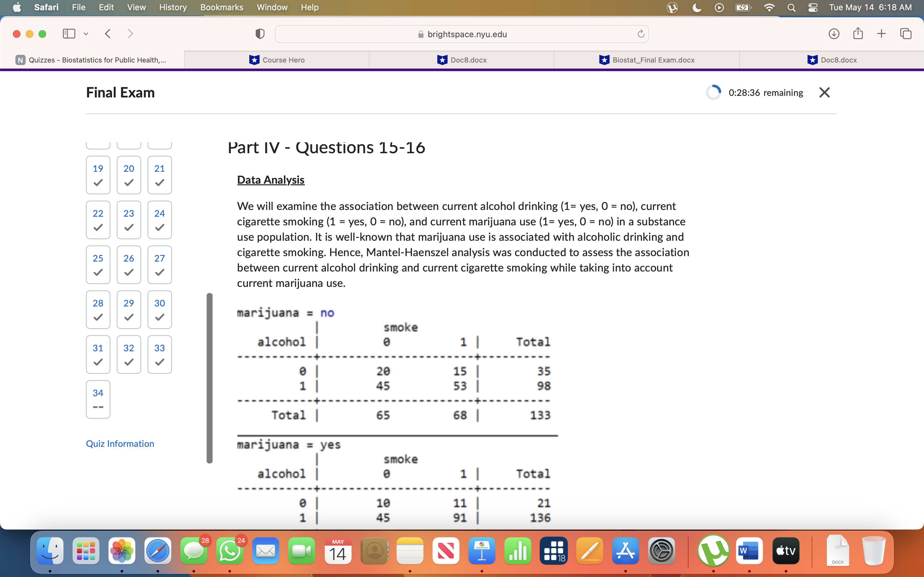Screen dimensions: 924x577
Task: Click the Sidebar toggle icon in Safari
Action: (x=69, y=34)
